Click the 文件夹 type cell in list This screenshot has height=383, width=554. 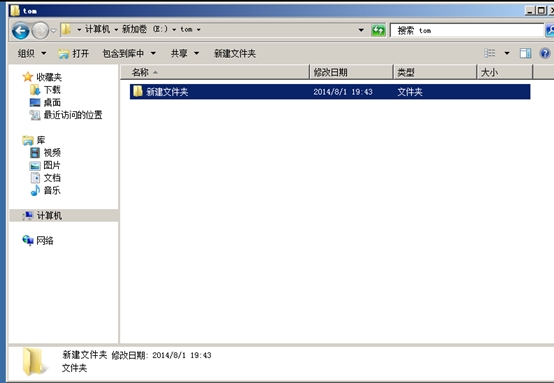click(410, 92)
